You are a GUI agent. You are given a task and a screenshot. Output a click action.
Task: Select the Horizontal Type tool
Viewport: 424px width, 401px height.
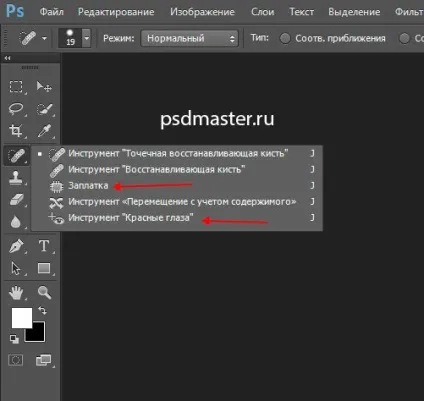(x=44, y=246)
